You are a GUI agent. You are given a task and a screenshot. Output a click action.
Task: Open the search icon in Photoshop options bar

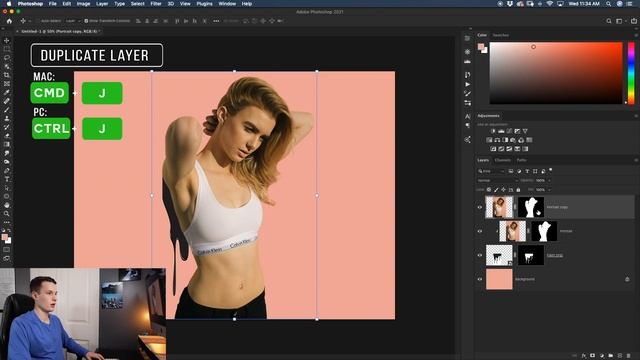609,21
